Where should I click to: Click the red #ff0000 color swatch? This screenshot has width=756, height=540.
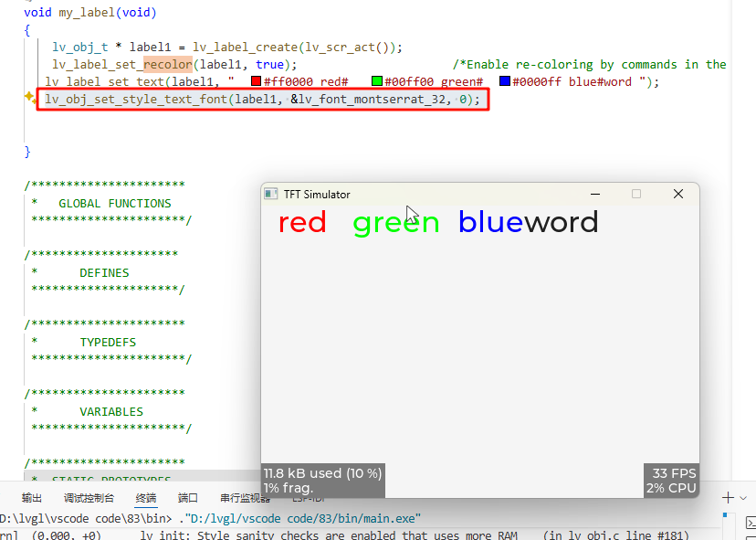(x=256, y=81)
